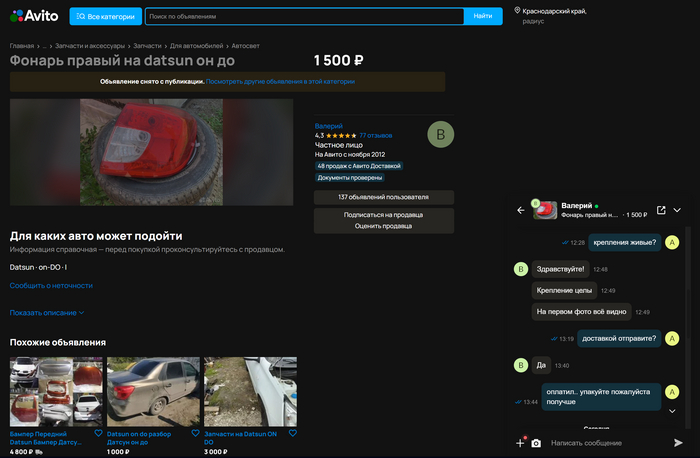Expand Показать описание
Viewport: 700px width, 458px height.
click(x=47, y=313)
